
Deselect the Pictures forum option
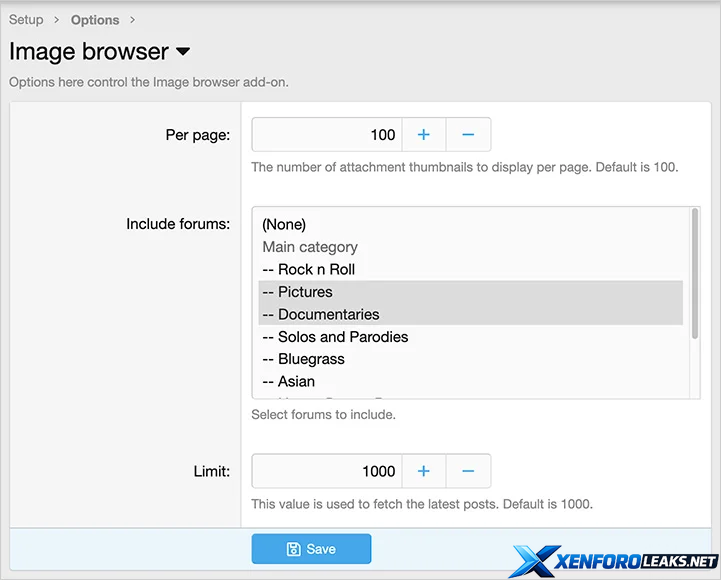(297, 292)
